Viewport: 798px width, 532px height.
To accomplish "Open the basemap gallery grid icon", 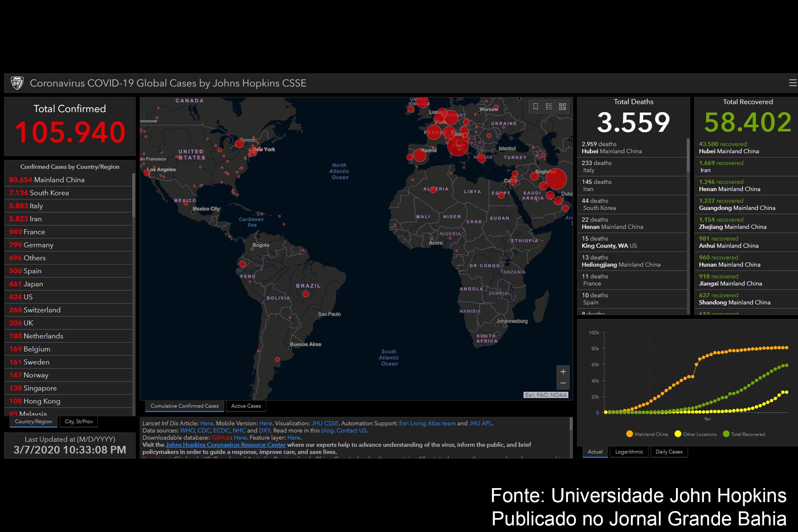I will 562,106.
